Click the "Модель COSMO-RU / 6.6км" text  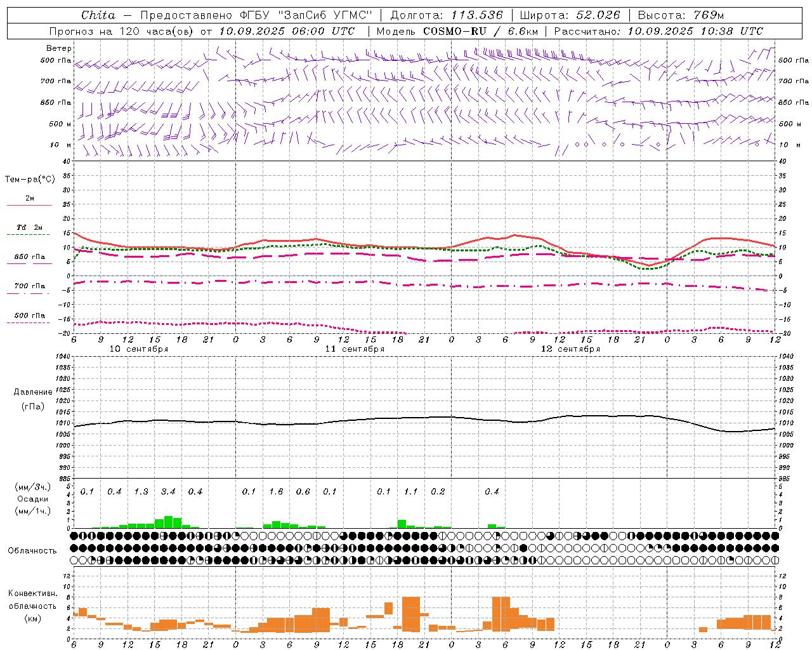pos(457,31)
